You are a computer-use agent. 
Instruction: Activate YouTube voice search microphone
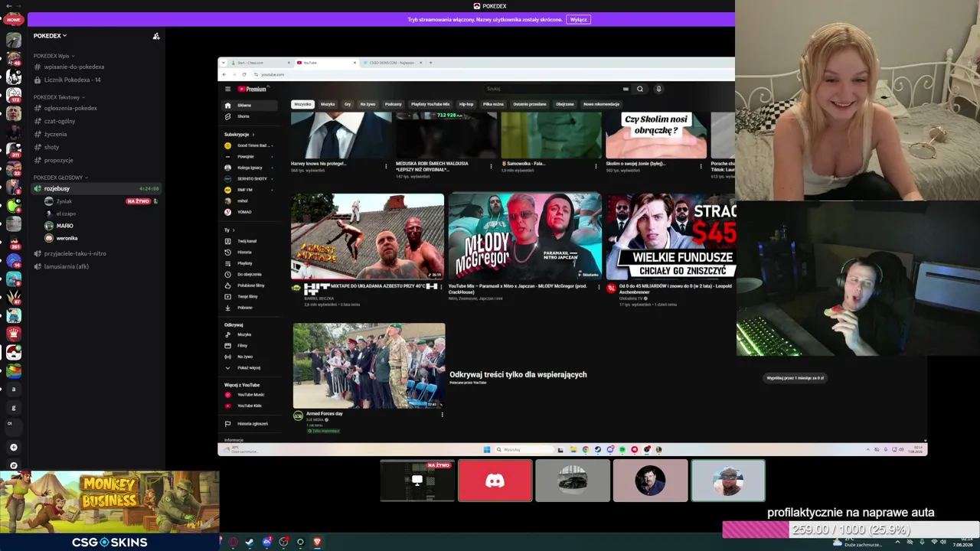pos(658,89)
